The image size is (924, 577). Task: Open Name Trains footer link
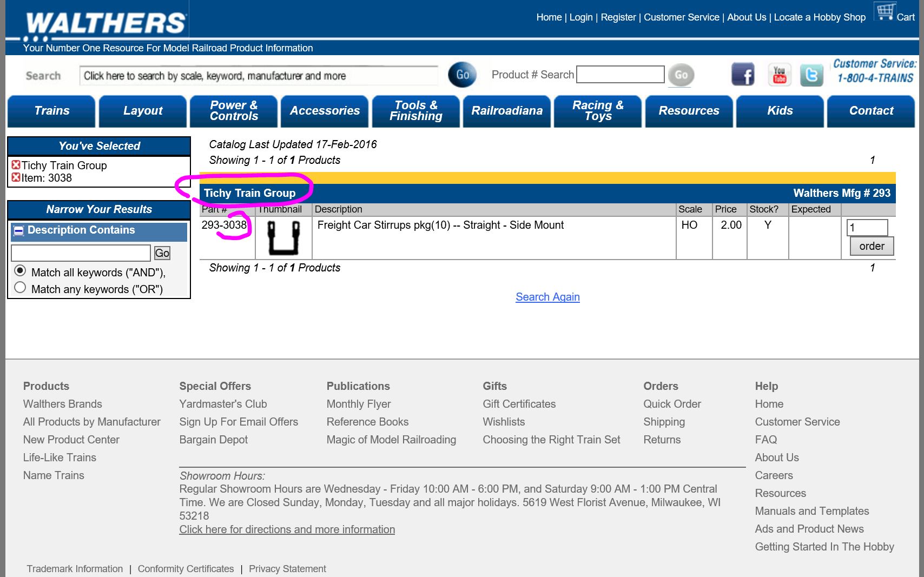[x=54, y=475]
